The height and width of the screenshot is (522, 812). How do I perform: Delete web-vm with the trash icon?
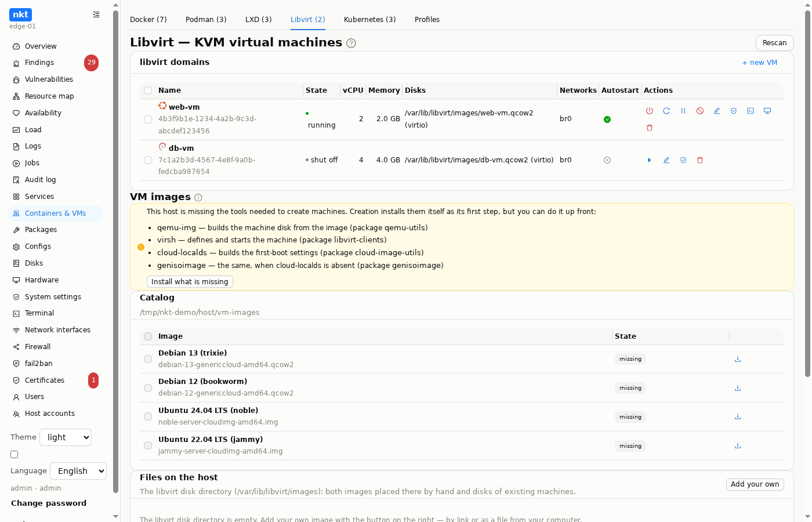[650, 128]
